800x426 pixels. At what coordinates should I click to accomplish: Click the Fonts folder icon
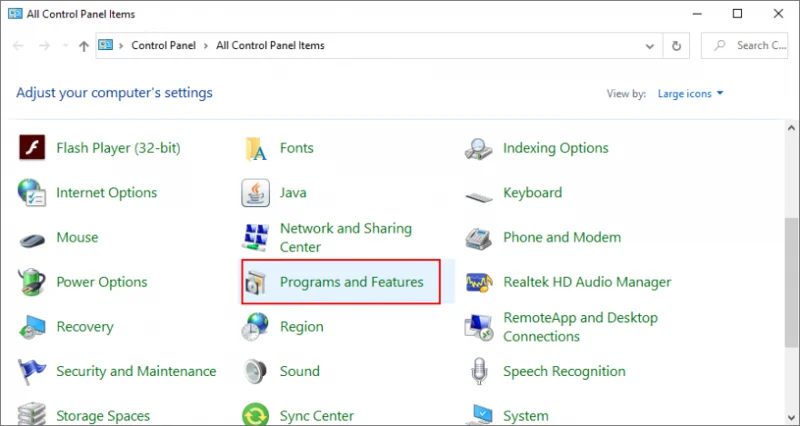point(256,149)
